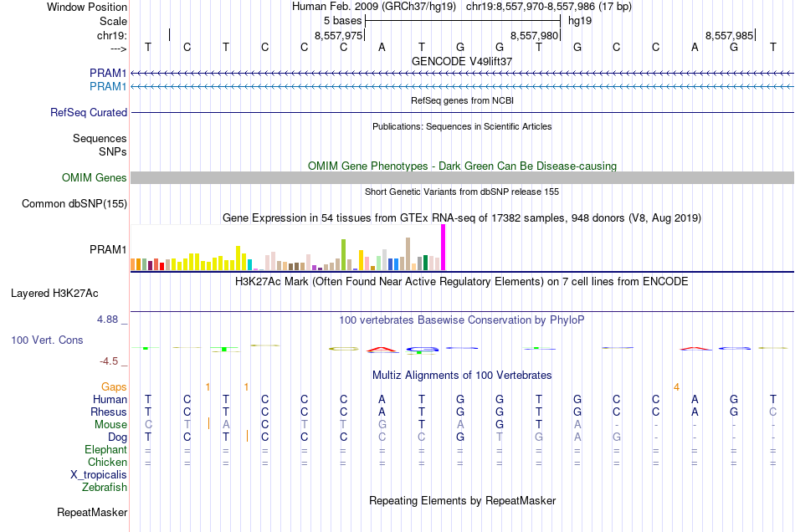Click the PRAM1 label beside the GTEx chart
The width and height of the screenshot is (795, 532).
tap(107, 250)
